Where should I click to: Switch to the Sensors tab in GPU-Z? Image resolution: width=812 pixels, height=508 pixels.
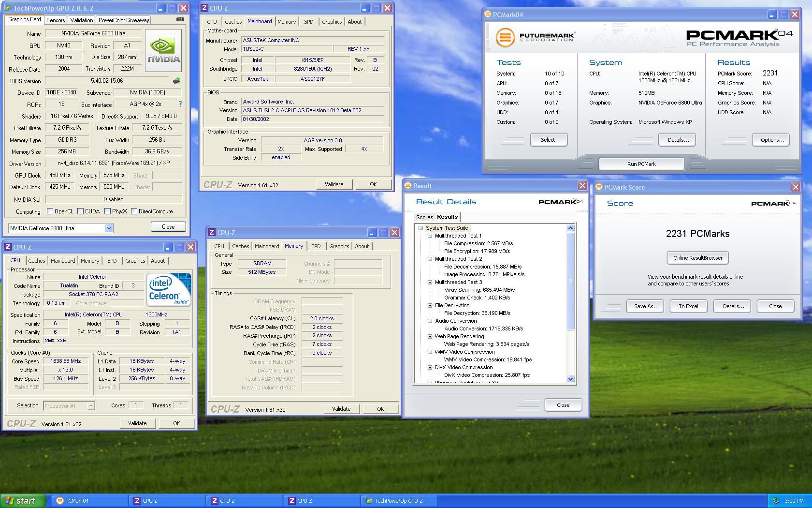tap(56, 20)
